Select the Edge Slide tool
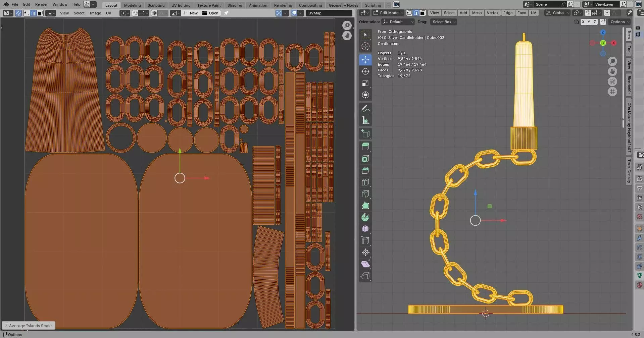 [365, 241]
